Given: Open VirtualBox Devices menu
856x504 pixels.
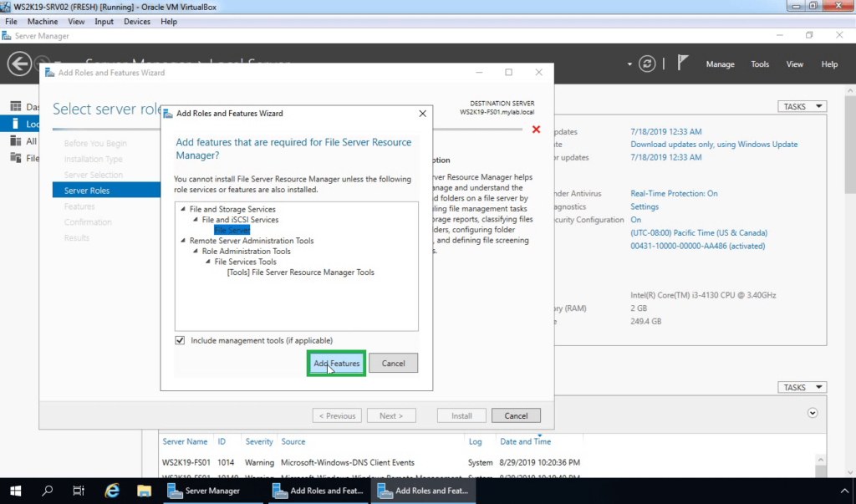Looking at the screenshot, I should point(136,21).
